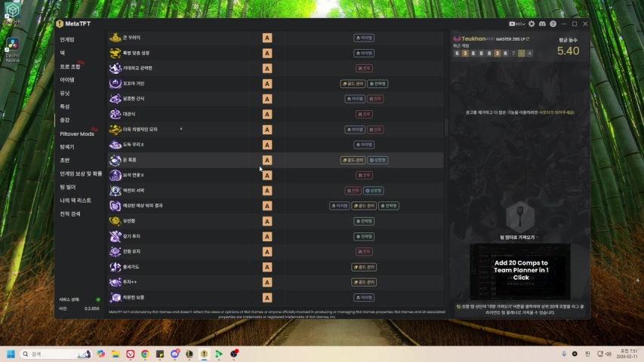Click the 도둑 무리 II augment icon

click(x=115, y=145)
